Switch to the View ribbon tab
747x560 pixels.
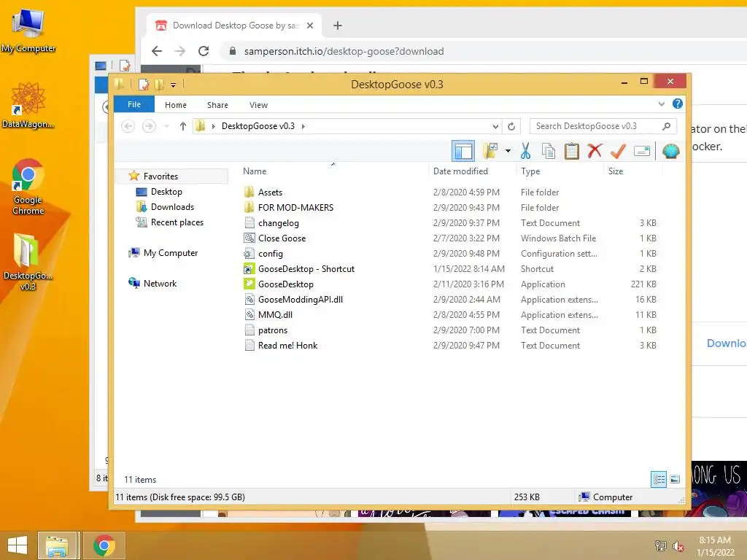(x=258, y=105)
